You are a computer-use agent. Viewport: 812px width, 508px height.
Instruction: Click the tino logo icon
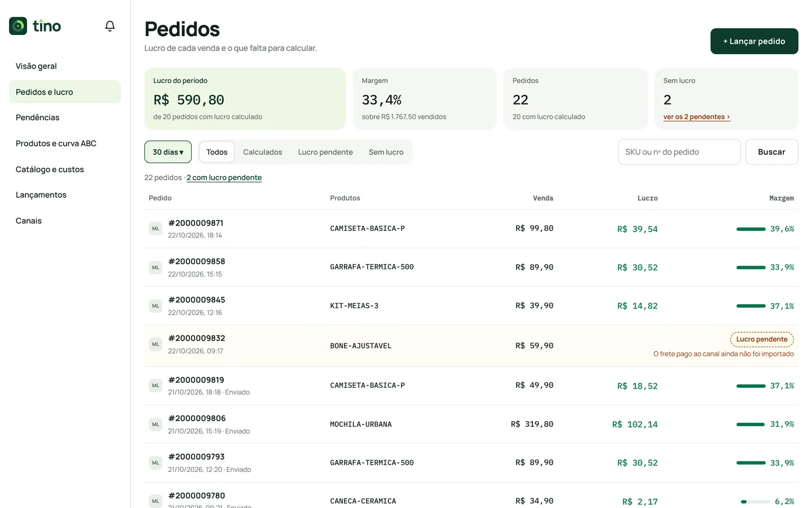pyautogui.click(x=18, y=26)
